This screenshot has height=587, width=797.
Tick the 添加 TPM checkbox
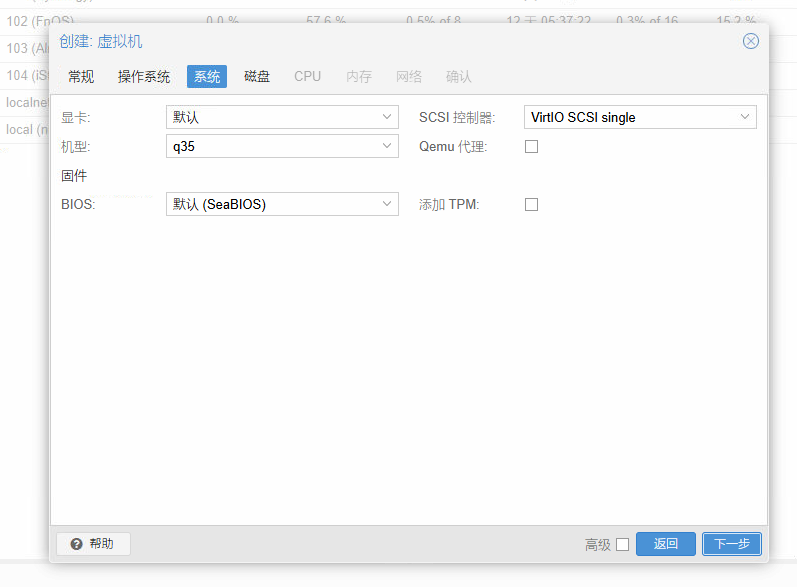click(531, 204)
